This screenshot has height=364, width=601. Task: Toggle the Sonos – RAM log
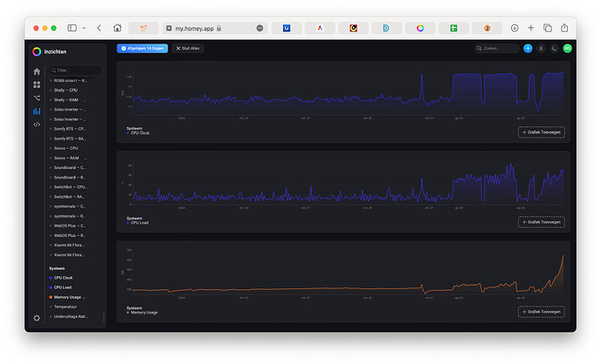click(x=68, y=158)
